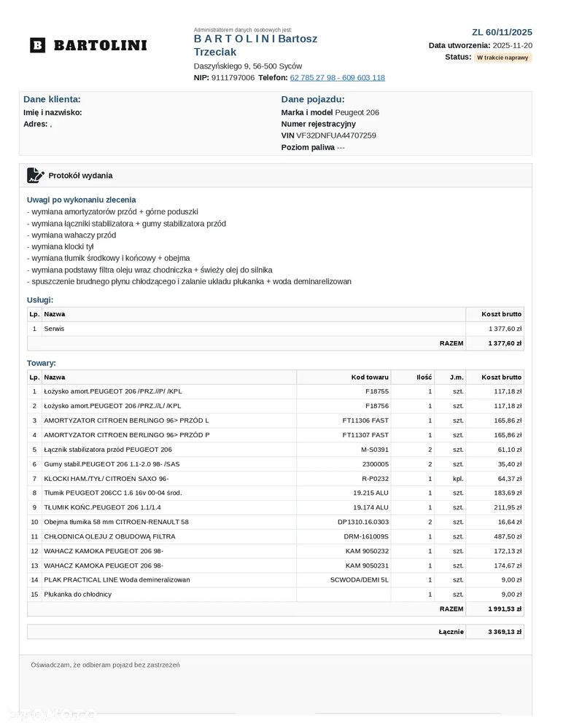Screen dimensions: 563x728
Task: Click address 'Daszyńskiego 9, 56-500 Syców'
Action: tap(248, 66)
